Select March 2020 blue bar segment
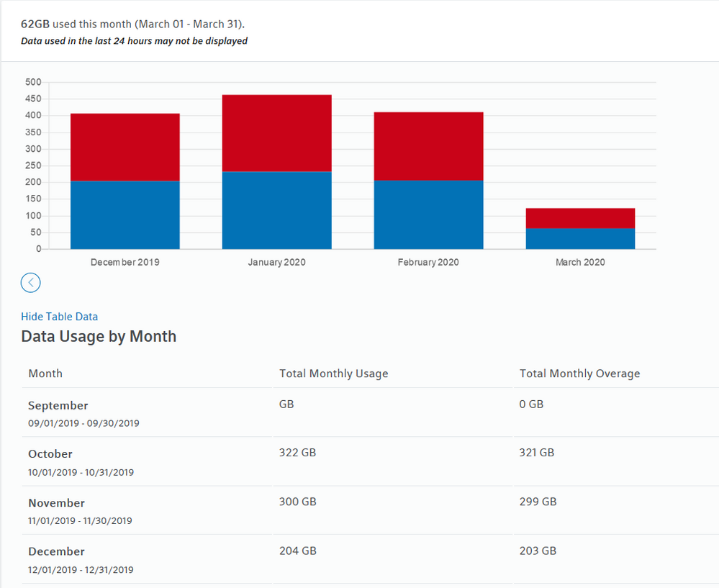This screenshot has height=588, width=719. point(580,238)
